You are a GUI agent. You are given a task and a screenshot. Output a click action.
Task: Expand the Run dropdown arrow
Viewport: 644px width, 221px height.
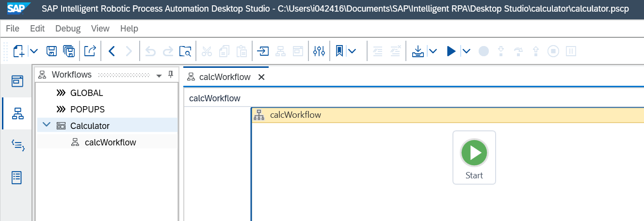tap(466, 51)
